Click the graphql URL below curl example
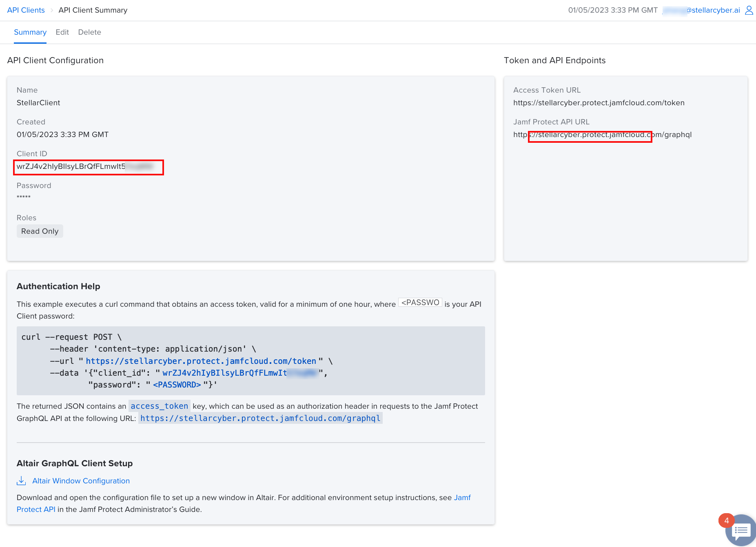Screen dimensions: 756x547 coord(260,419)
